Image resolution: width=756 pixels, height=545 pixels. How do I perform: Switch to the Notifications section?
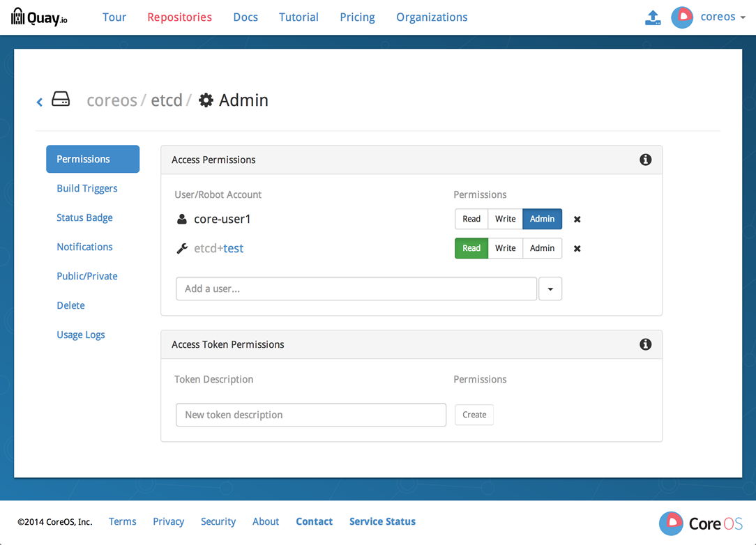coord(84,247)
